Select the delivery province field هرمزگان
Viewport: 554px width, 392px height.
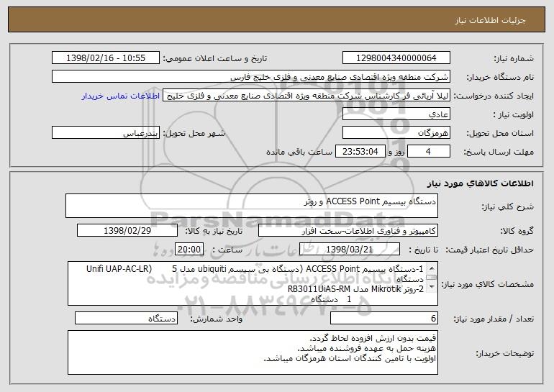point(396,133)
